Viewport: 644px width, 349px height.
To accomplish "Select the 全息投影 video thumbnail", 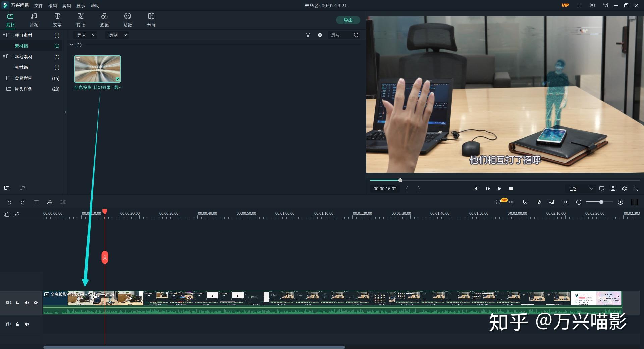I will (x=98, y=69).
